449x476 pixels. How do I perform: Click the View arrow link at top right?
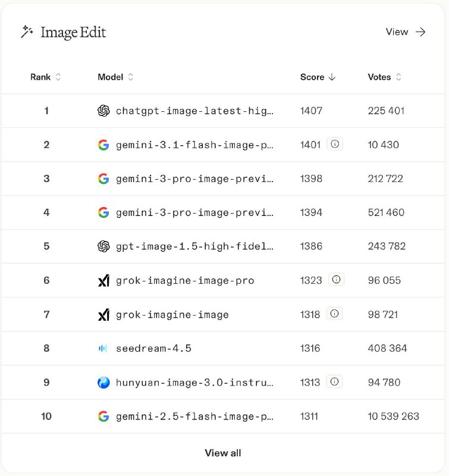point(406,32)
